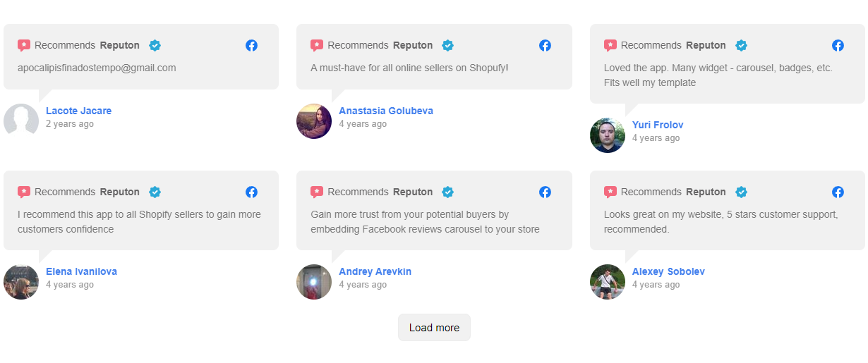Click Facebook icon in Lacote Jacare's review
Viewport: 868px width, 363px height.
pos(251,45)
